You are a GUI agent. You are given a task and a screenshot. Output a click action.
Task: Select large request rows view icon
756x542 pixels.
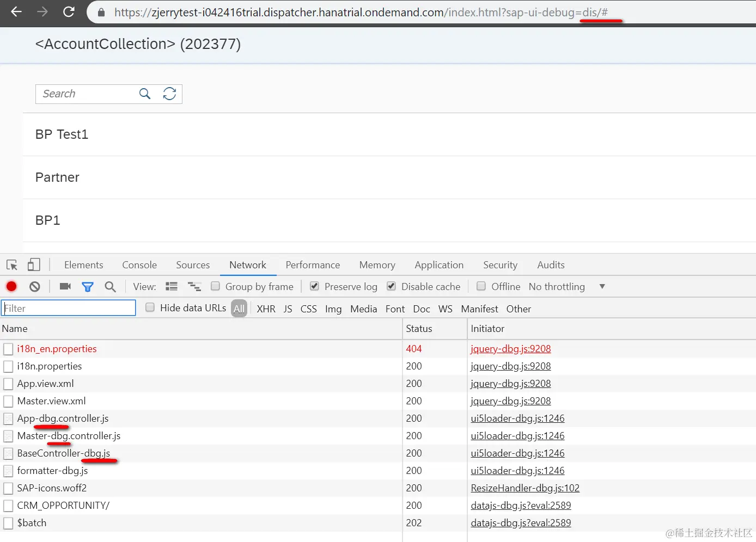[172, 286]
